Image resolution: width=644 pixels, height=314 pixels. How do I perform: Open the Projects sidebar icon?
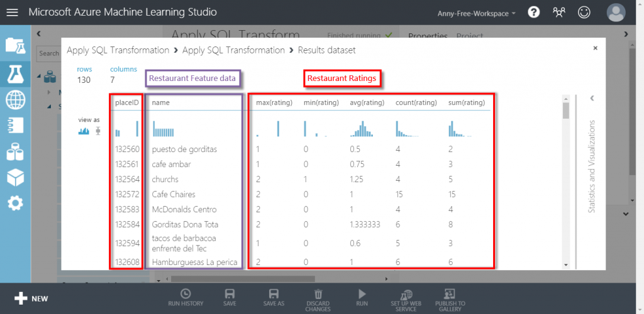click(16, 46)
